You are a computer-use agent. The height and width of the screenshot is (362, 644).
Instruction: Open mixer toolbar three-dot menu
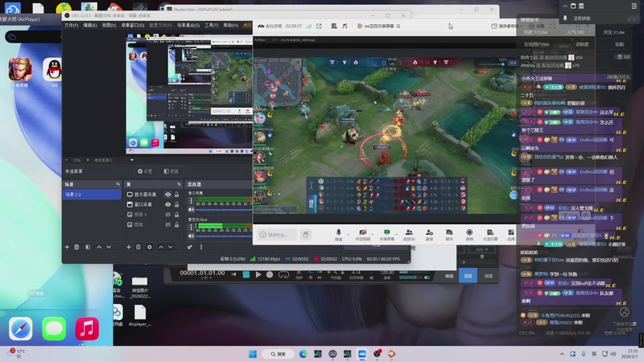pyautogui.click(x=201, y=247)
